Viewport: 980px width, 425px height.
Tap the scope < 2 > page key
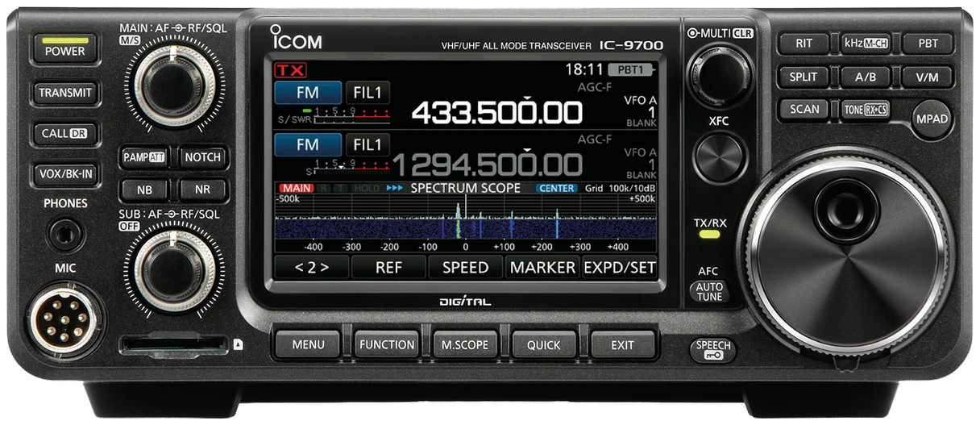click(x=311, y=267)
